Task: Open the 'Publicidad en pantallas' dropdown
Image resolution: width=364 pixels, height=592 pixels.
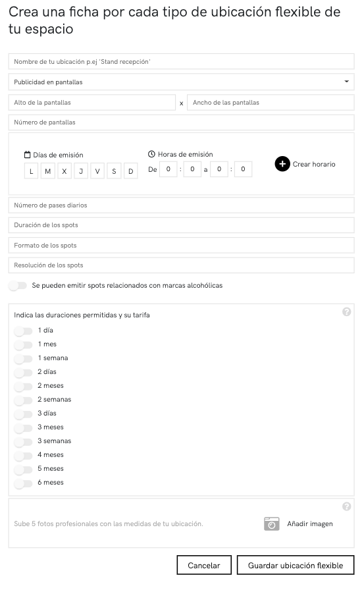Action: click(x=182, y=82)
